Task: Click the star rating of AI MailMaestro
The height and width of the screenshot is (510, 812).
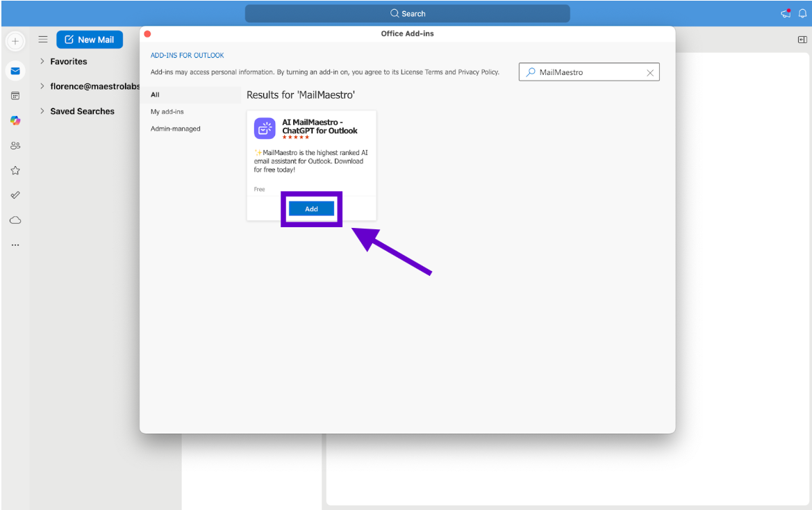Action: pyautogui.click(x=296, y=137)
